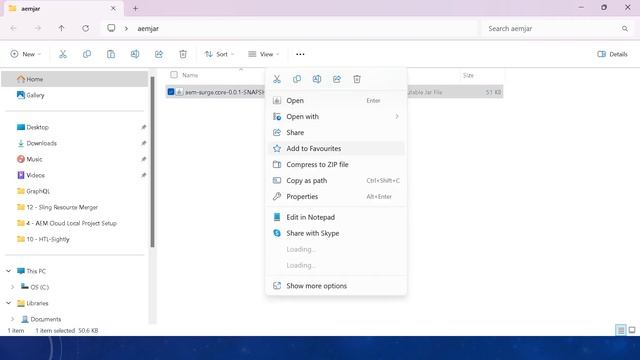Click the aemjar address bar breadcrumb

pos(148,29)
